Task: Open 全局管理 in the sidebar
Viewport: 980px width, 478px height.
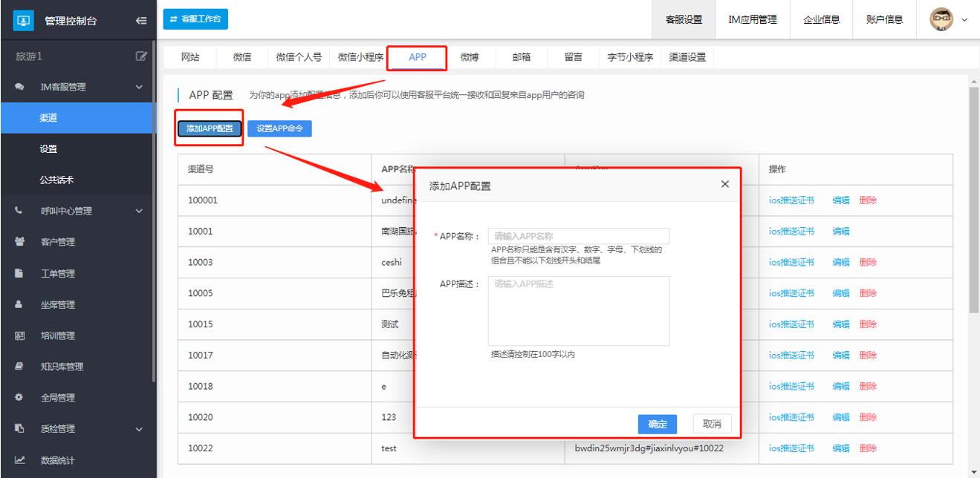Action: (58, 398)
